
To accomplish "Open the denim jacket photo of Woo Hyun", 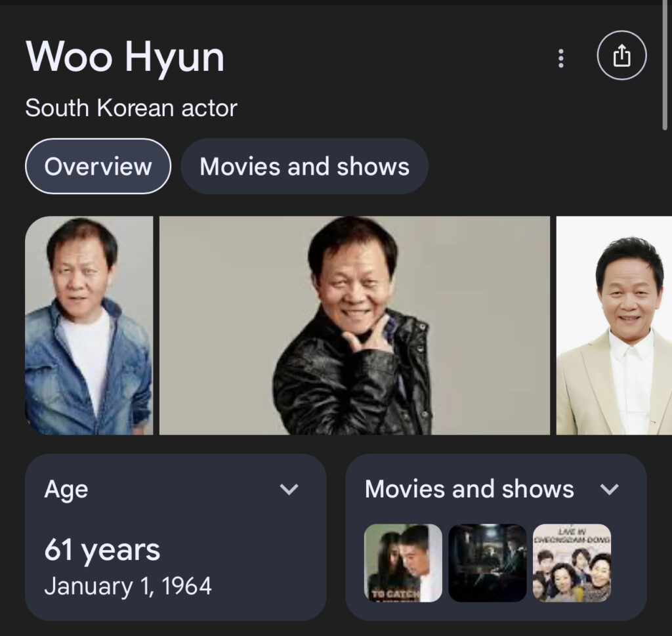I will [89, 326].
